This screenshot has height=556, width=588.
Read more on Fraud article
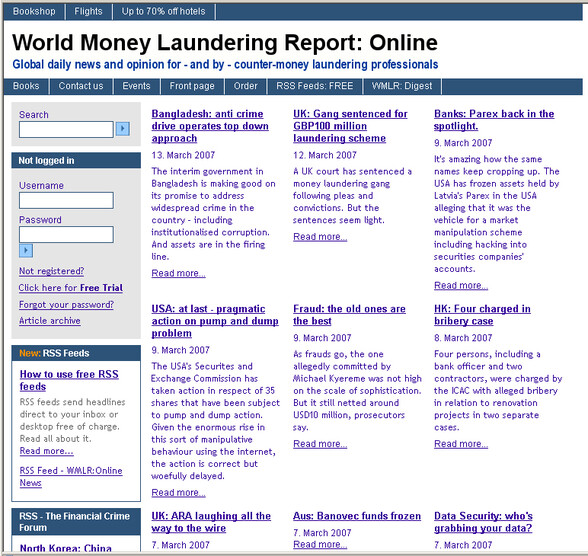pos(320,444)
